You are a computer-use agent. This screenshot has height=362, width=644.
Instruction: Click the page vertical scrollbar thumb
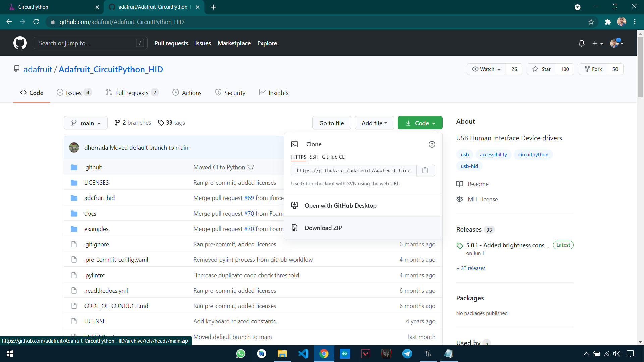640,67
